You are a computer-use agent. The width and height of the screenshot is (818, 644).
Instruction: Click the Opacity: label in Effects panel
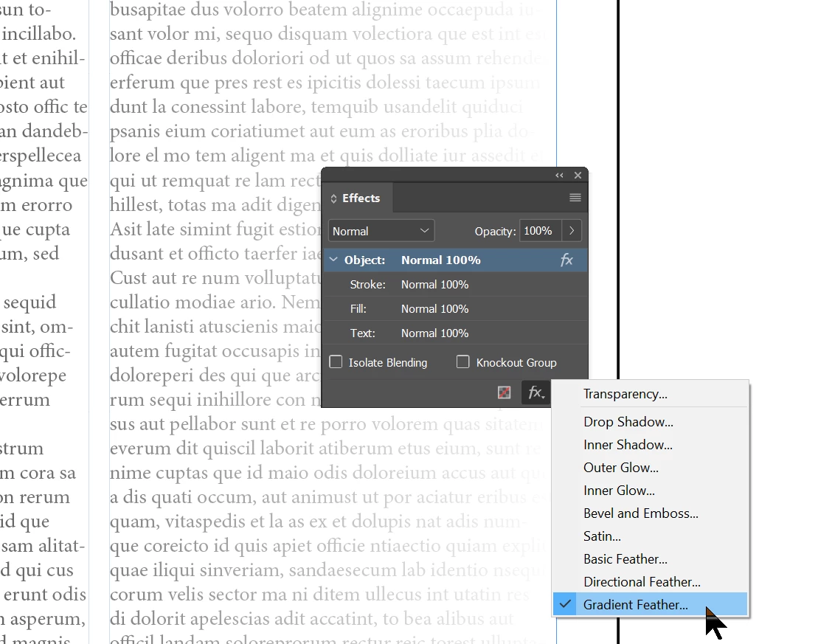point(495,231)
